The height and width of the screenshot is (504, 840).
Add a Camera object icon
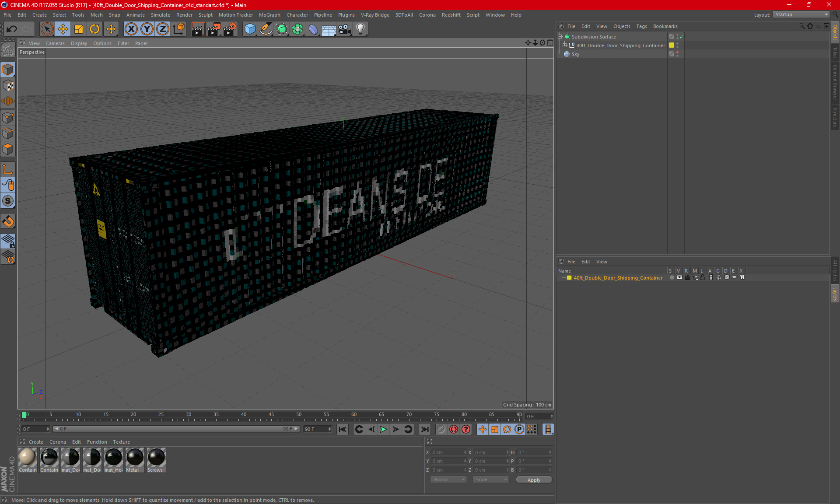[344, 29]
